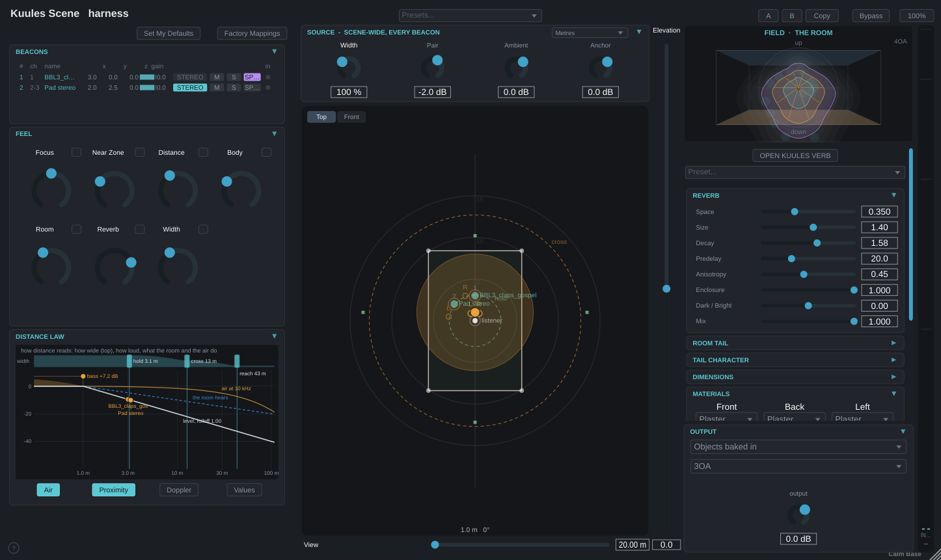Expand the Tail Character section
Screen dimensions: 941x560
point(795,360)
